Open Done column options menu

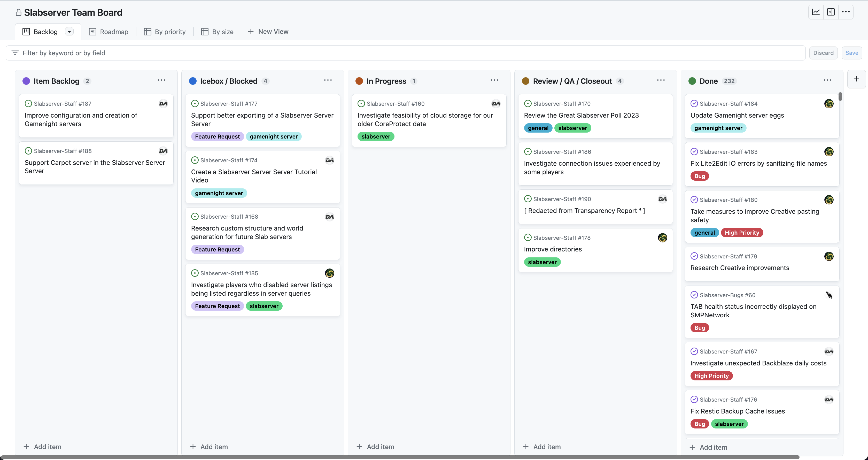pos(827,80)
